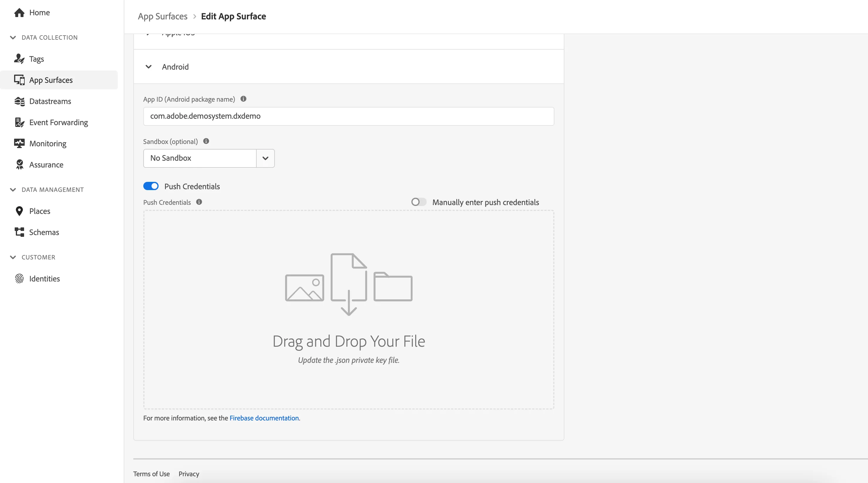Open Places under Data Management
The height and width of the screenshot is (483, 868).
point(39,211)
